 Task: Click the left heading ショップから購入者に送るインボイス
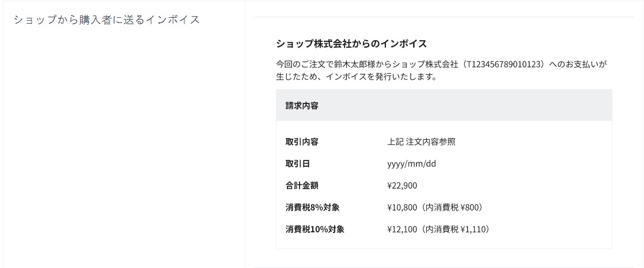click(107, 20)
